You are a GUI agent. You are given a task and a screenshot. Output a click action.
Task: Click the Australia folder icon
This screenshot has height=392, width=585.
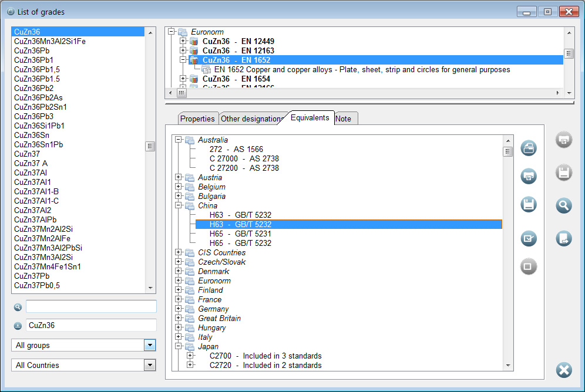190,140
